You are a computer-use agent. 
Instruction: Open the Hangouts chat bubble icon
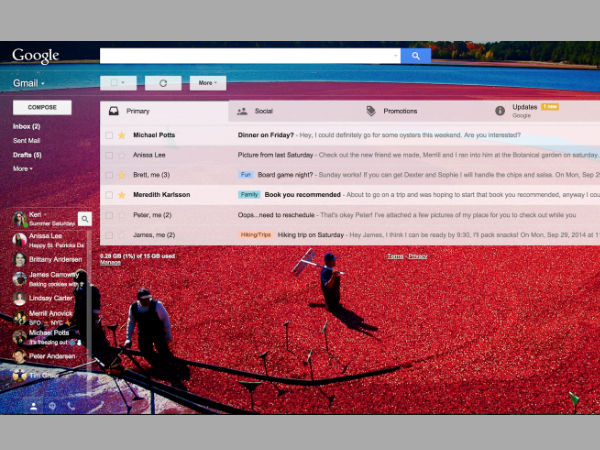[x=52, y=406]
